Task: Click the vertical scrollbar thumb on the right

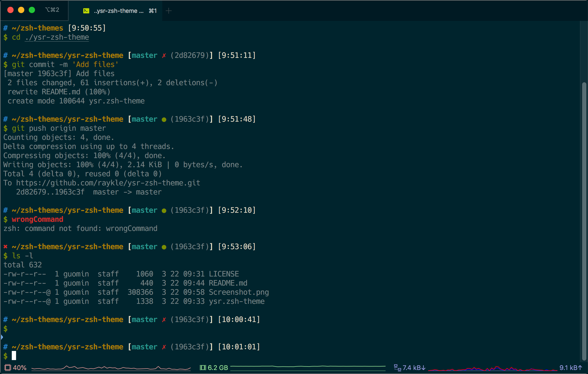Action: [584, 221]
